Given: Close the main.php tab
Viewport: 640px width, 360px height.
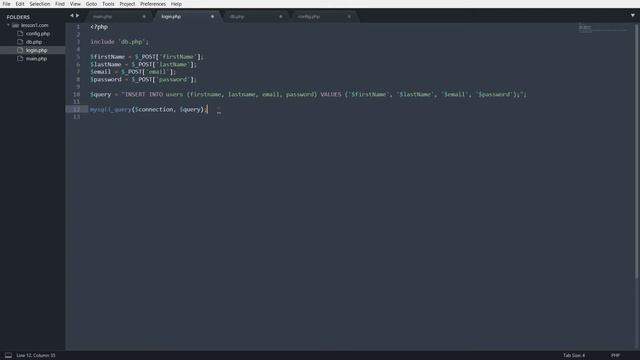Looking at the screenshot, I should tap(144, 17).
